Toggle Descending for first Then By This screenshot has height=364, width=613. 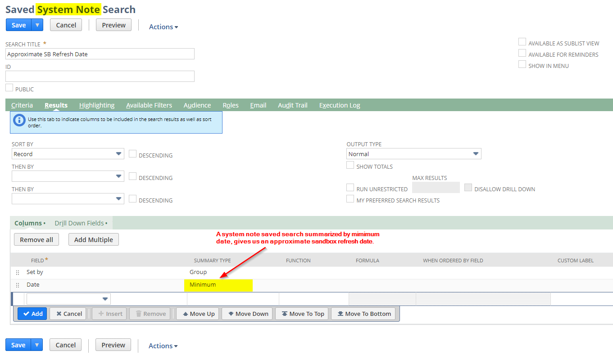point(132,176)
